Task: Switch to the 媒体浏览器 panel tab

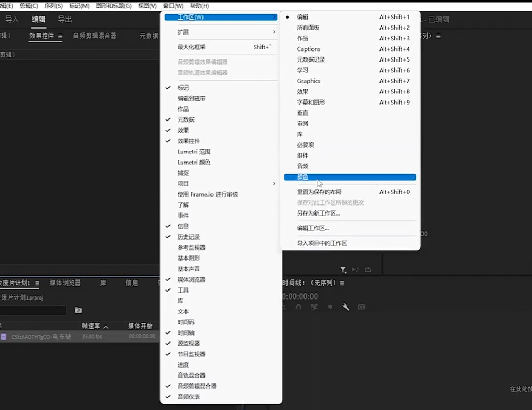Action: coord(65,283)
